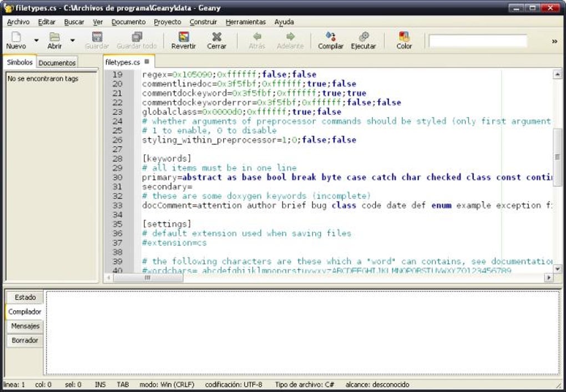Click 'alcance: desconocido' status entry
The width and height of the screenshot is (566, 392).
click(x=377, y=385)
